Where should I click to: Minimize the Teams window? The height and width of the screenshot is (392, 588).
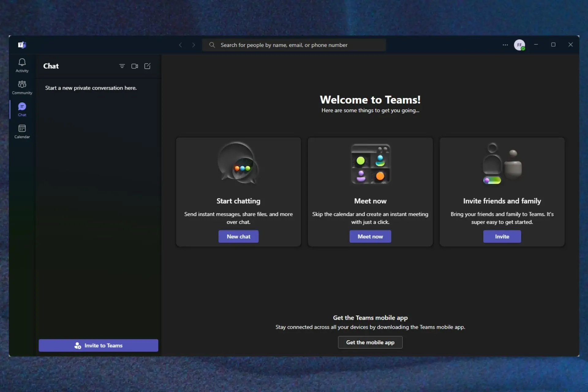[536, 45]
